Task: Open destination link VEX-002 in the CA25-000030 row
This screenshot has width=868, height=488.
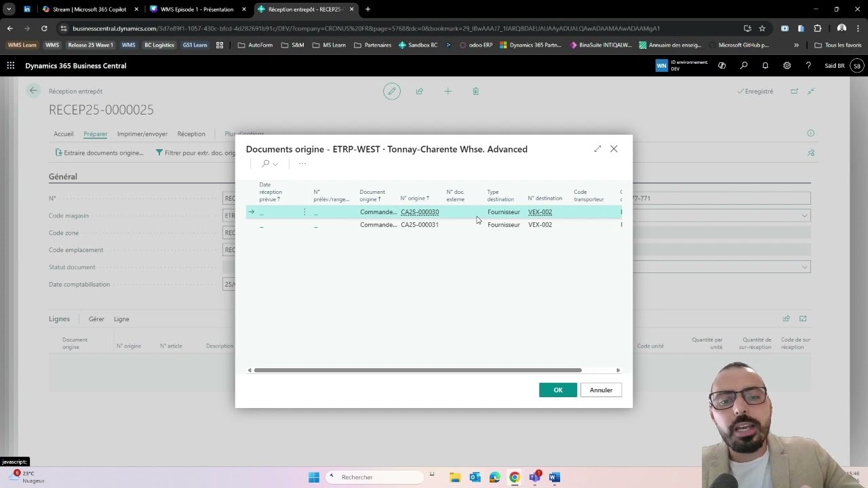Action: [540, 212]
